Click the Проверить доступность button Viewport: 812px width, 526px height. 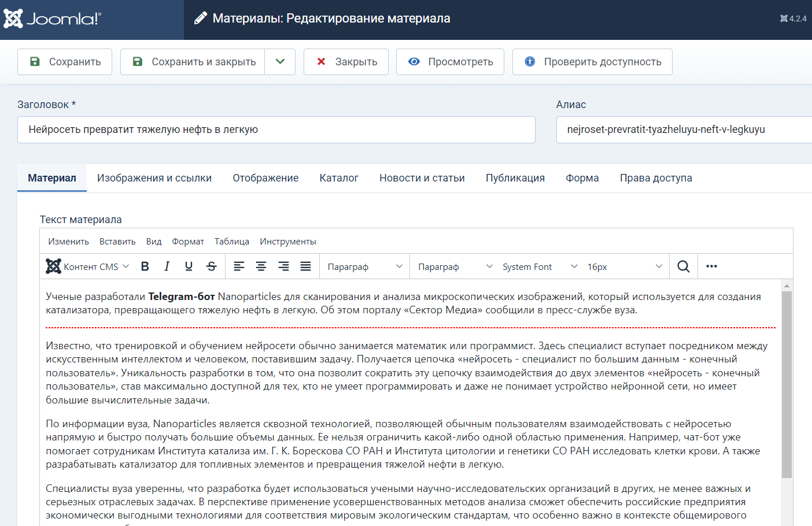pos(592,62)
